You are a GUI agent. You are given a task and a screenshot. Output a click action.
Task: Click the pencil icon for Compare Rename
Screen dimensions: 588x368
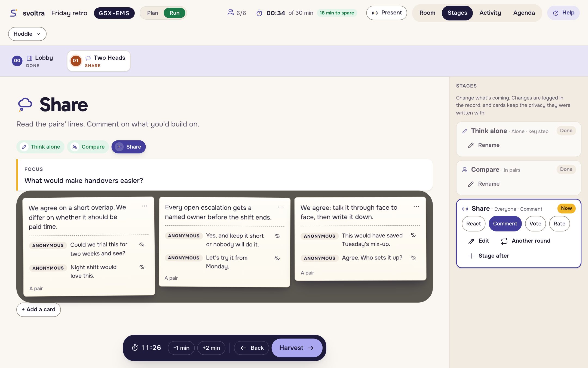point(471,184)
